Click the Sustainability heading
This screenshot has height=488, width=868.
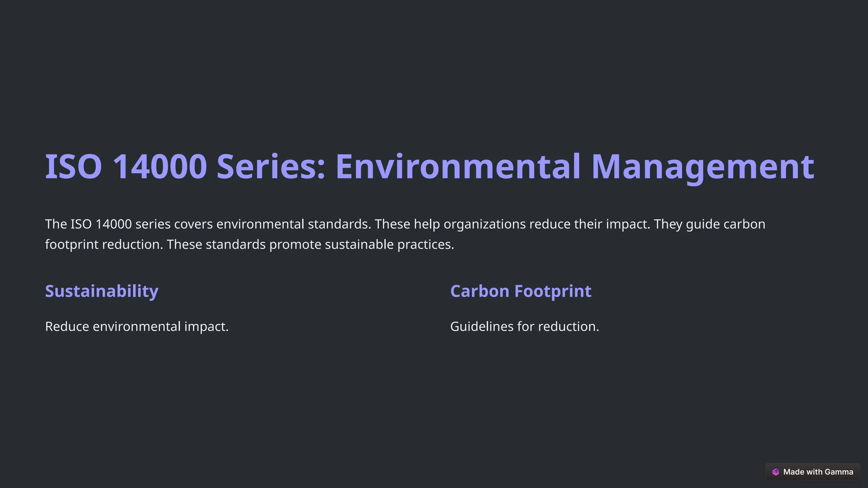(102, 291)
